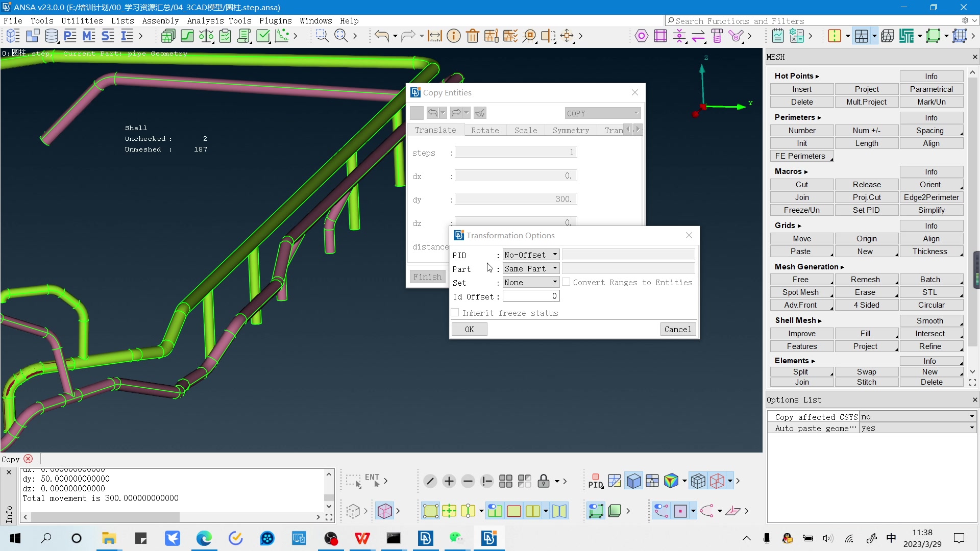Click the measure distance toolbar icon
Screen dimensions: 980x551
(x=435, y=36)
